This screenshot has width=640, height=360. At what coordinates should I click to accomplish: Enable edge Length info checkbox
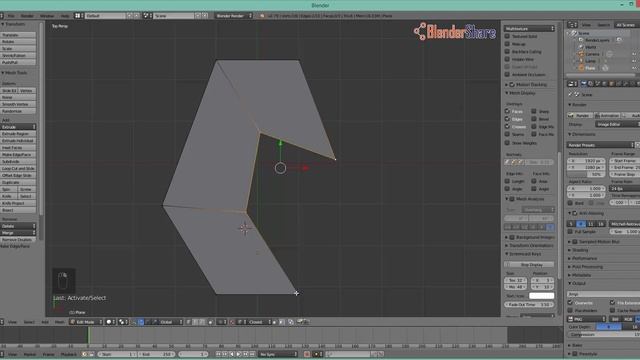click(x=507, y=181)
